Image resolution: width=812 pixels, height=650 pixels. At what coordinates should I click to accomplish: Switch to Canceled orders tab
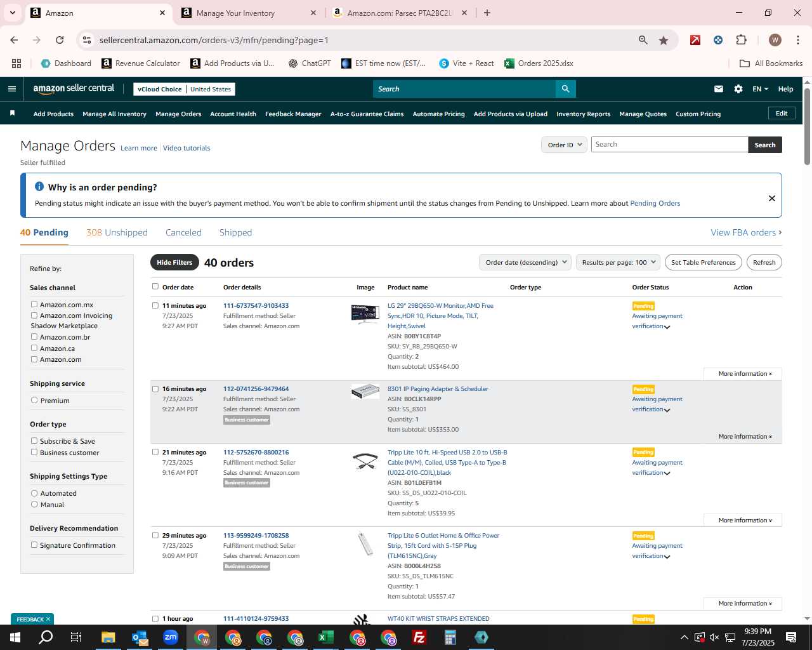pos(183,232)
